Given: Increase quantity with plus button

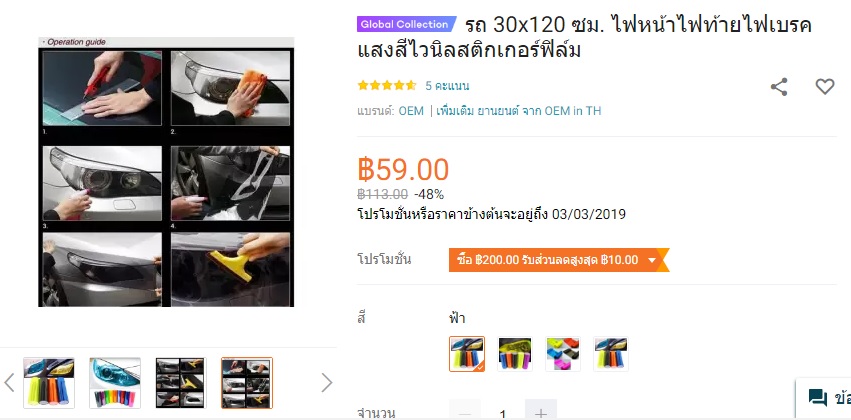Looking at the screenshot, I should pyautogui.click(x=541, y=413).
